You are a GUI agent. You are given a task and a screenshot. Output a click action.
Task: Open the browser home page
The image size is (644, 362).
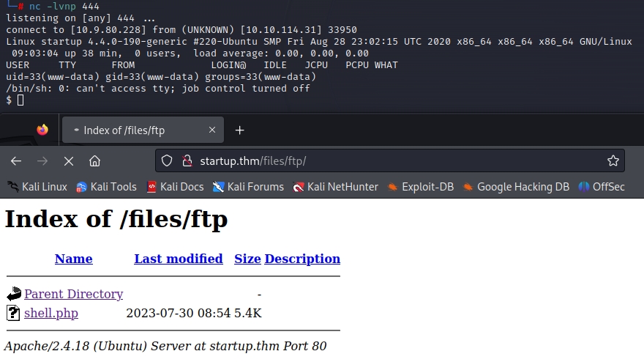pos(94,160)
